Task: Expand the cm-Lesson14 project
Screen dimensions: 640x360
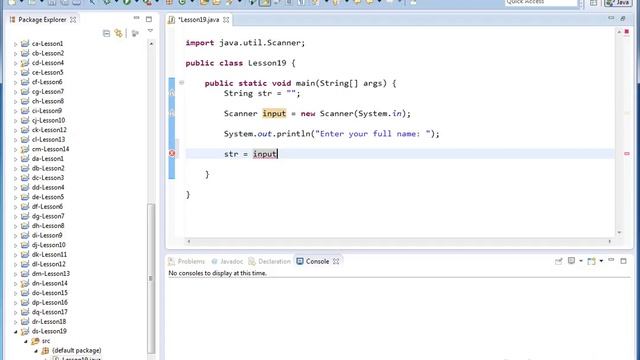Action: pos(16,149)
